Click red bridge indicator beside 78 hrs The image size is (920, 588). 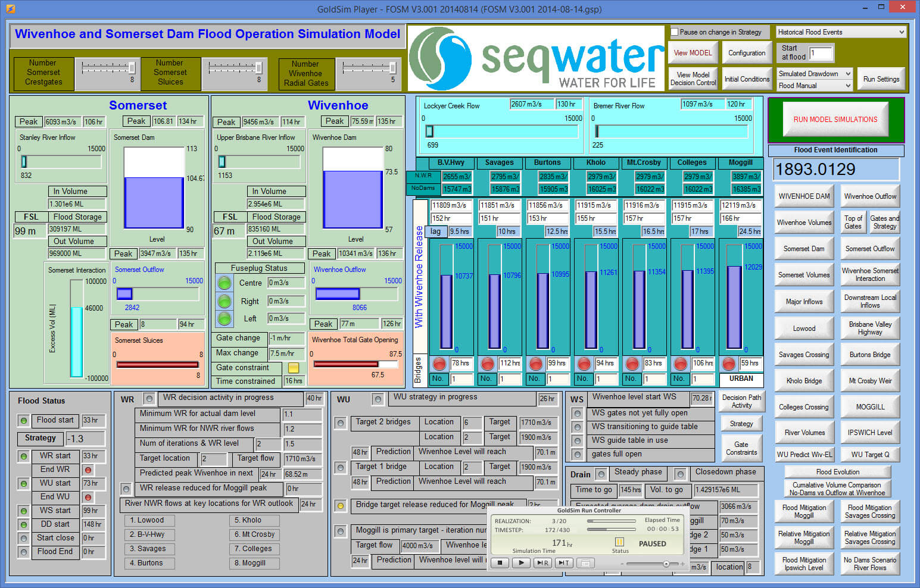click(439, 363)
